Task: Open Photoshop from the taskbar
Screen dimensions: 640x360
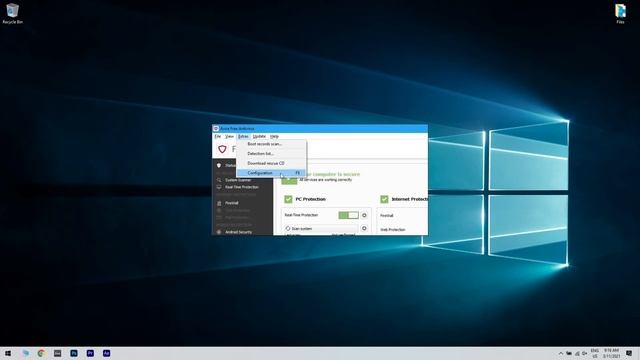Action: coord(74,353)
